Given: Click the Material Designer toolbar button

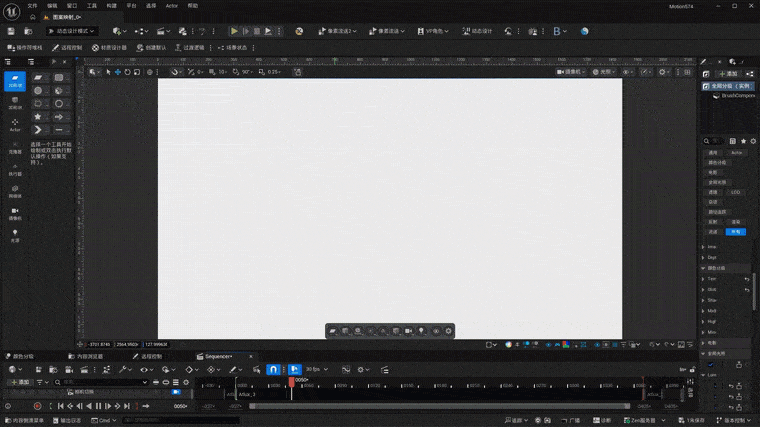Looking at the screenshot, I should click(110, 47).
